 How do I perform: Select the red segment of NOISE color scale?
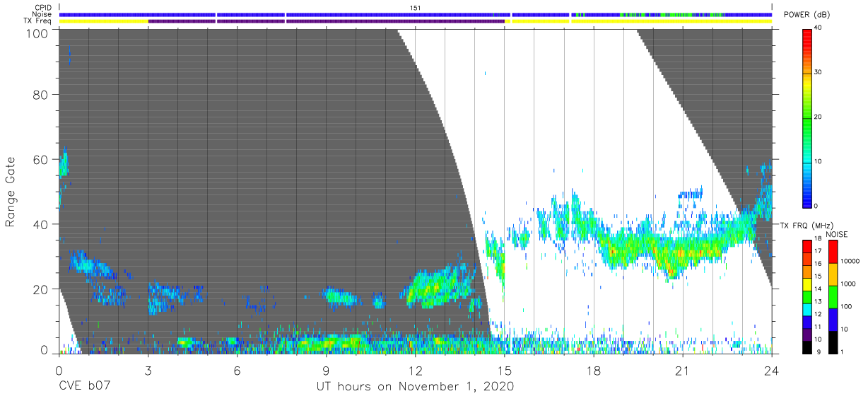coord(833,252)
